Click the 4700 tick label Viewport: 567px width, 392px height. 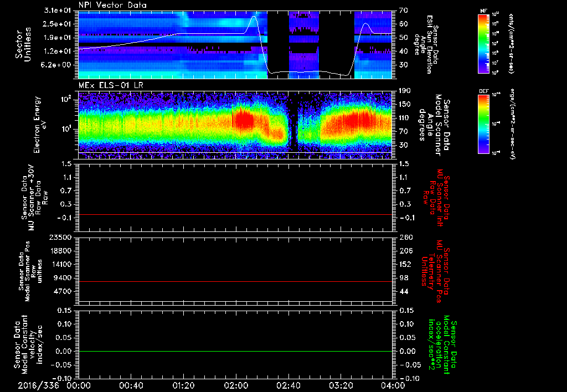click(64, 291)
